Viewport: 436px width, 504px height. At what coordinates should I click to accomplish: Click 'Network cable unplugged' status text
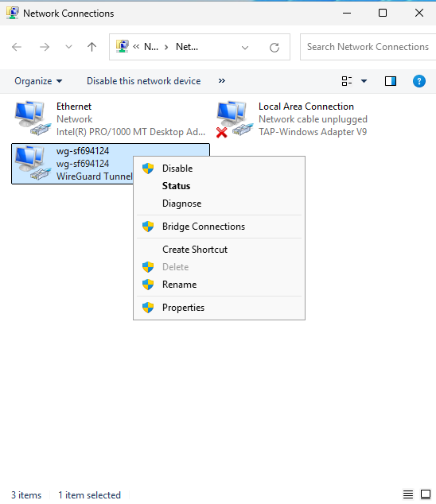click(313, 119)
